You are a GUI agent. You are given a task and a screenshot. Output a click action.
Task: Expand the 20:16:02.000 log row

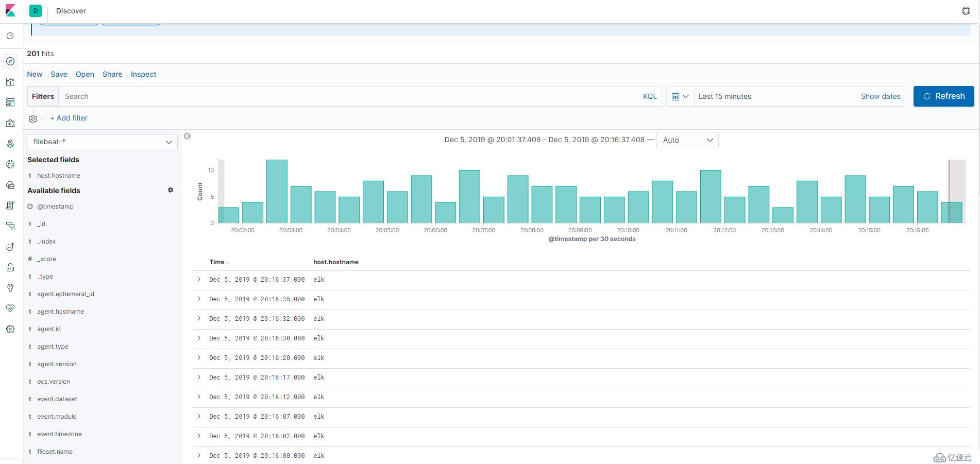[199, 436]
